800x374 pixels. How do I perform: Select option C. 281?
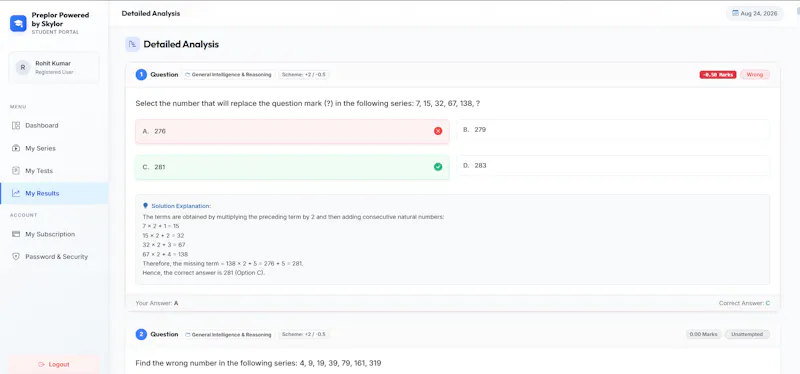click(x=292, y=167)
